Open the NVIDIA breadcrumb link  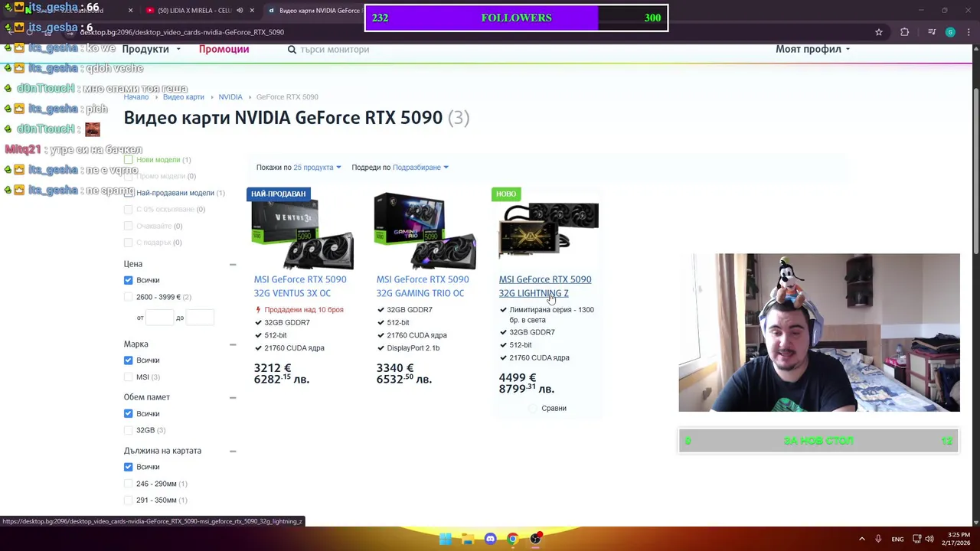[x=230, y=97]
